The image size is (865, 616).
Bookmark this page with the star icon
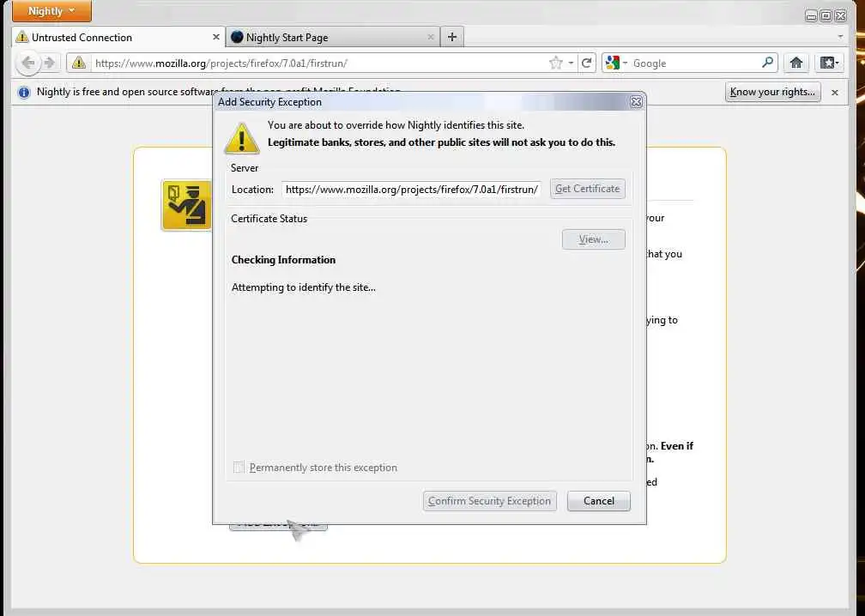[x=555, y=63]
